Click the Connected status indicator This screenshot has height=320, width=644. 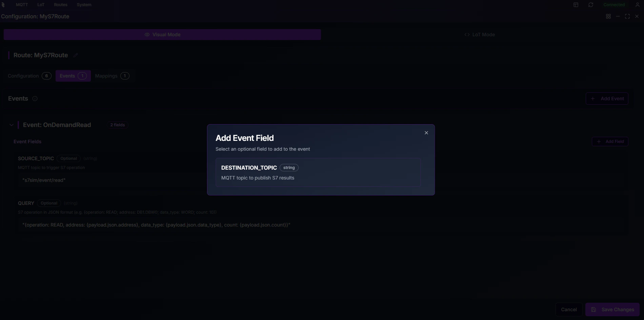(613, 4)
